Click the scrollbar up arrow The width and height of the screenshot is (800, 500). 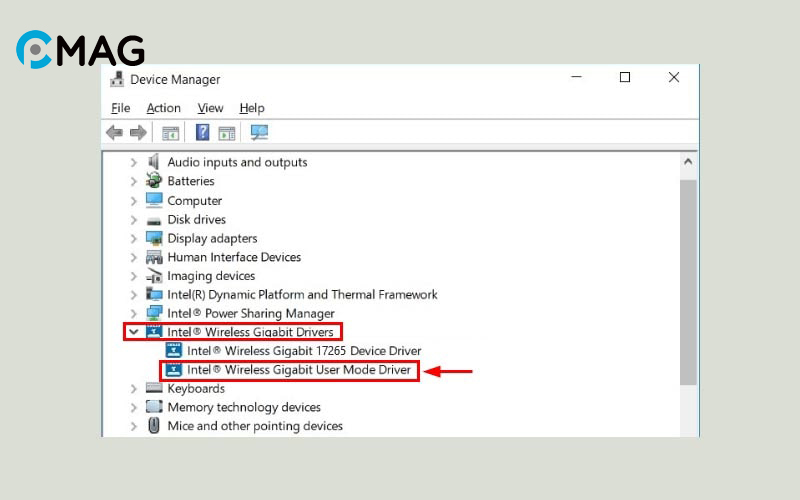click(688, 162)
